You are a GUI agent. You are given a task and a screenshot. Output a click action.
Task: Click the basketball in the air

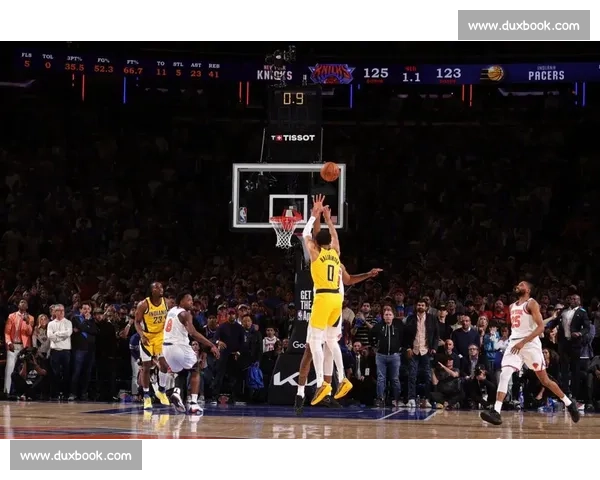(330, 171)
